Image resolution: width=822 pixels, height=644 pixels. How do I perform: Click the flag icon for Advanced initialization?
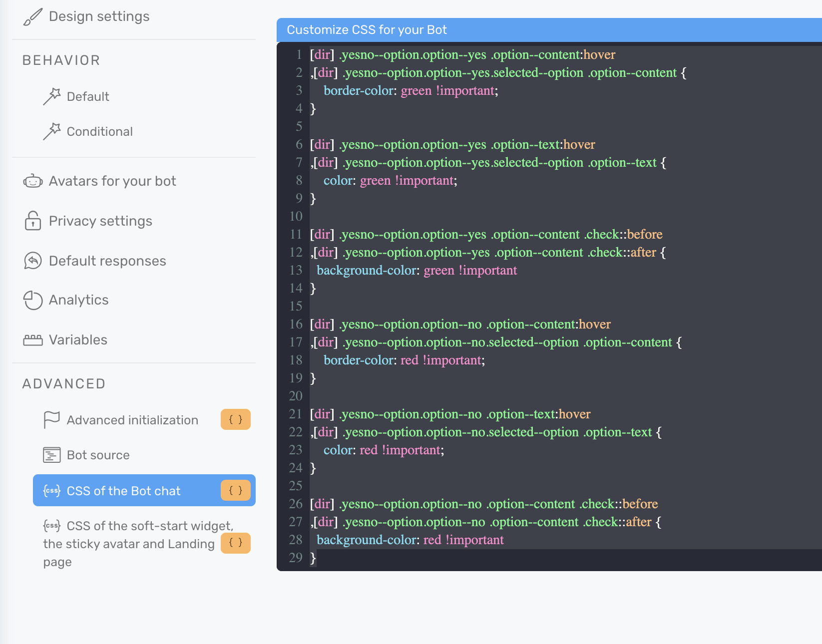click(51, 420)
